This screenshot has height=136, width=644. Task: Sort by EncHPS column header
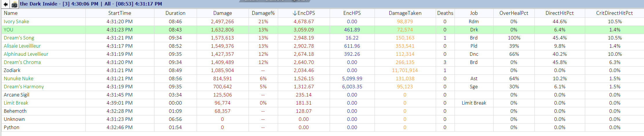(352, 13)
